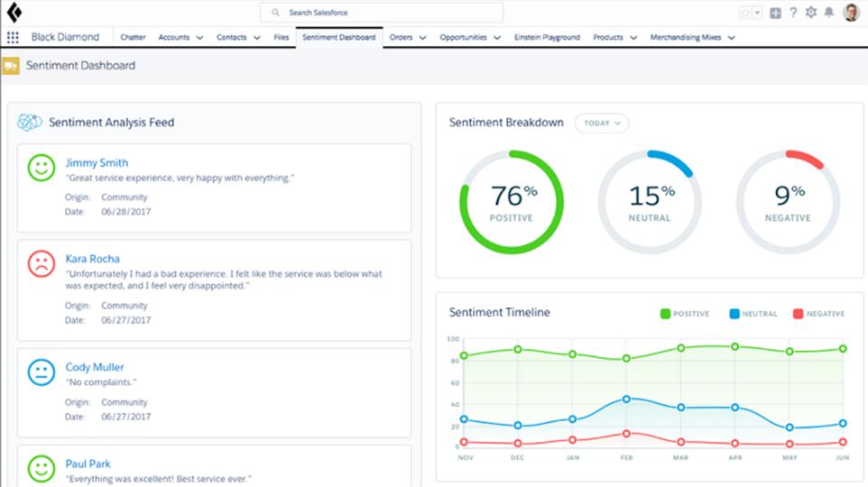Screen dimensions: 868x487
Task: Open the favorites list dropdown arrow
Action: (x=758, y=13)
